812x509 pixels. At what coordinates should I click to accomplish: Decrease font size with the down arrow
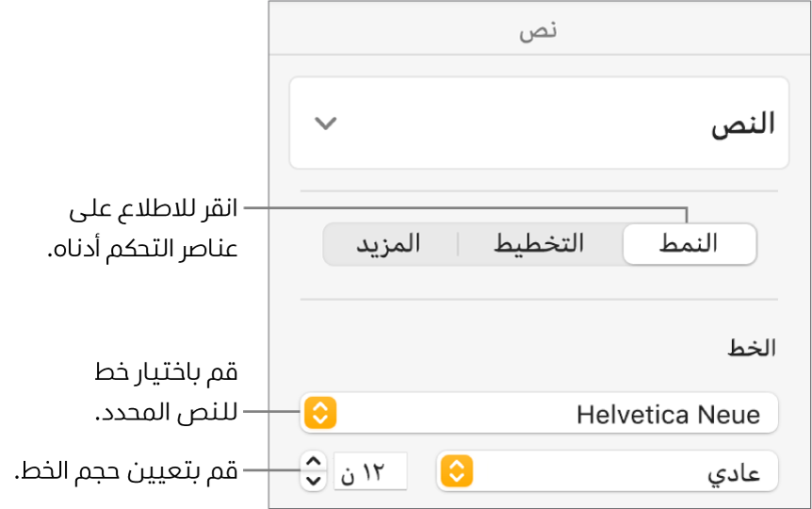coord(312,479)
